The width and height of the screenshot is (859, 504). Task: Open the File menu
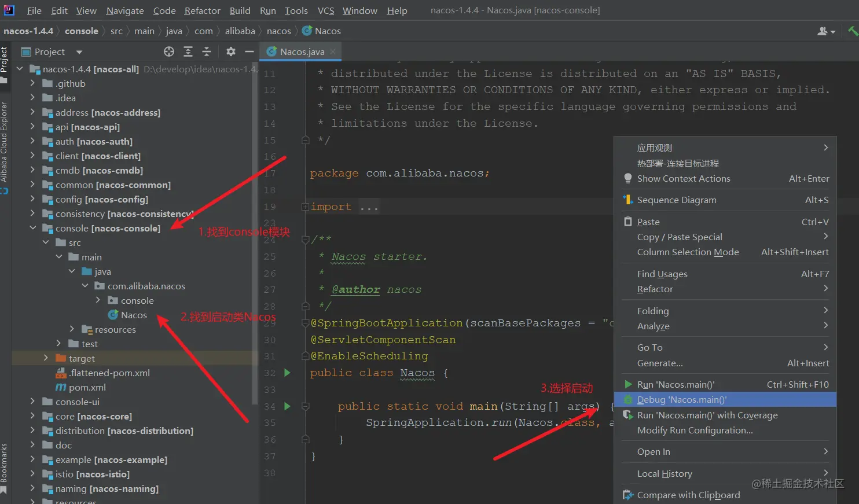(x=34, y=10)
